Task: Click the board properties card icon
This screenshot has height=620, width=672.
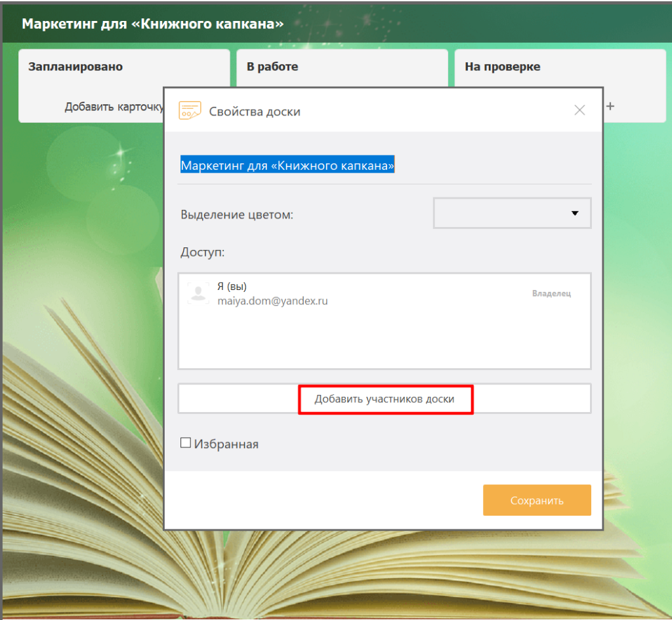Action: 190,110
